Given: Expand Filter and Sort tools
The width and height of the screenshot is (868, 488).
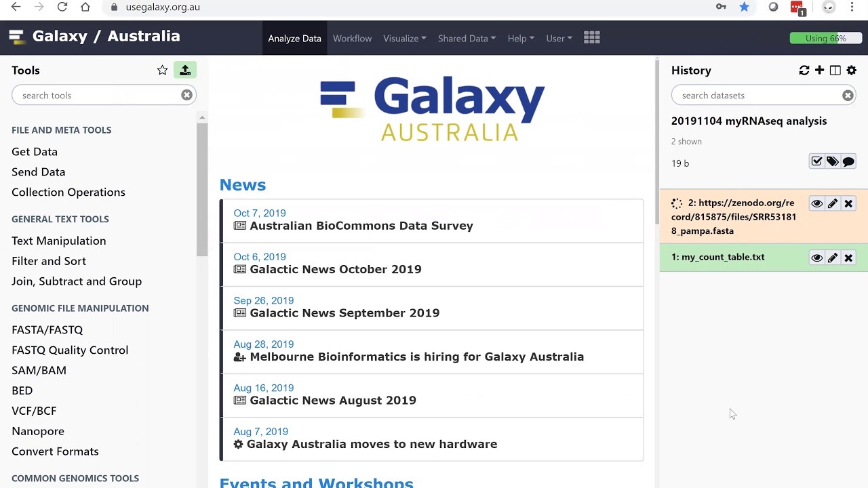Looking at the screenshot, I should 49,261.
